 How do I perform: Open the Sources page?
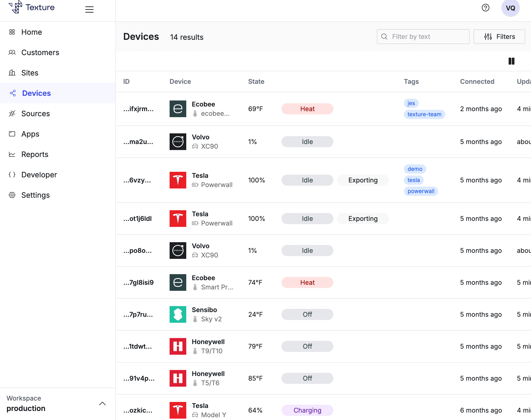(x=35, y=114)
